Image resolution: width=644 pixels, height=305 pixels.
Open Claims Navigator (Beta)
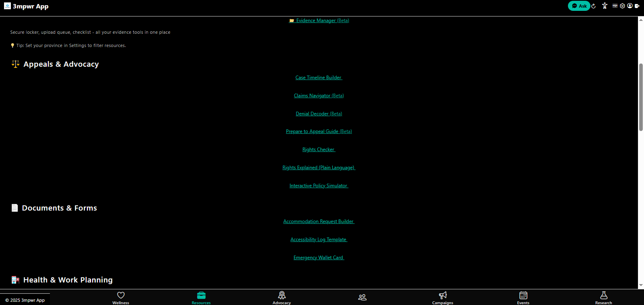[x=319, y=96]
